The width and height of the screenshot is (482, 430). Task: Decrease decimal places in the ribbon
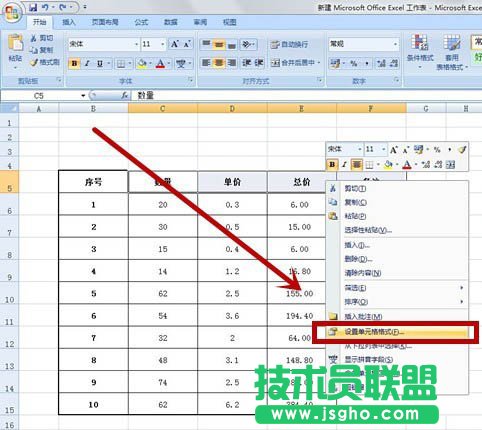(x=394, y=63)
